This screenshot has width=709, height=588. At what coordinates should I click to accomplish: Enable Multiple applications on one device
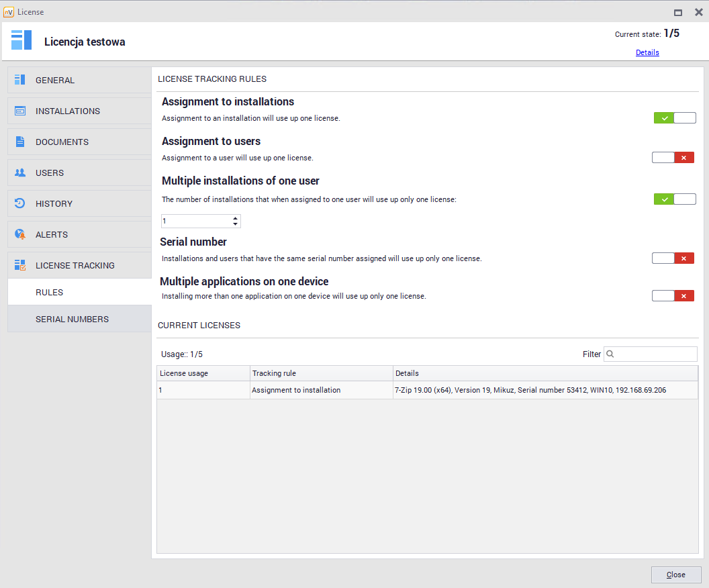[x=673, y=296]
